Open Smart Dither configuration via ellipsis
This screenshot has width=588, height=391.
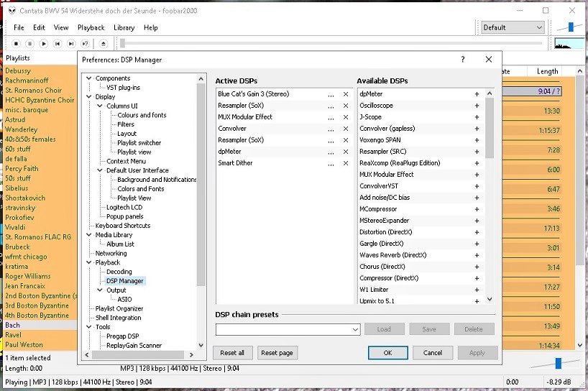click(331, 163)
